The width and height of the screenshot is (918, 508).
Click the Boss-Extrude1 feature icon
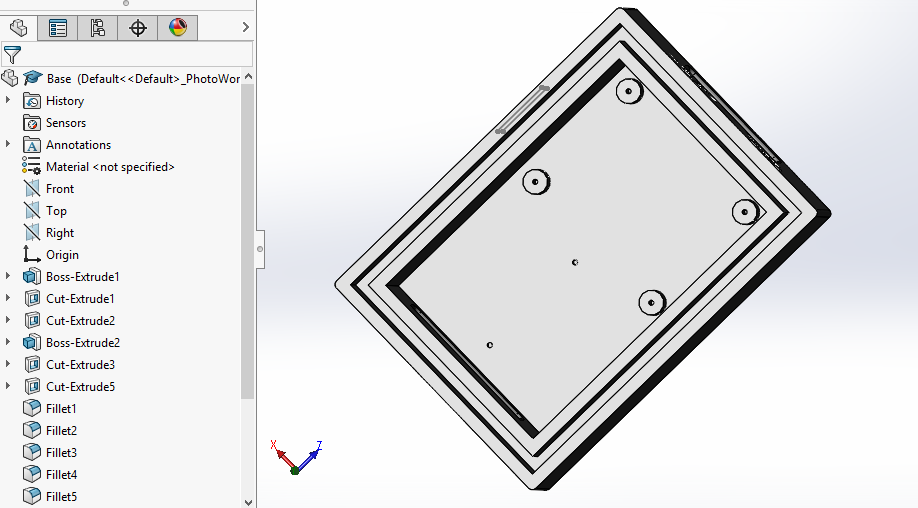(32, 276)
